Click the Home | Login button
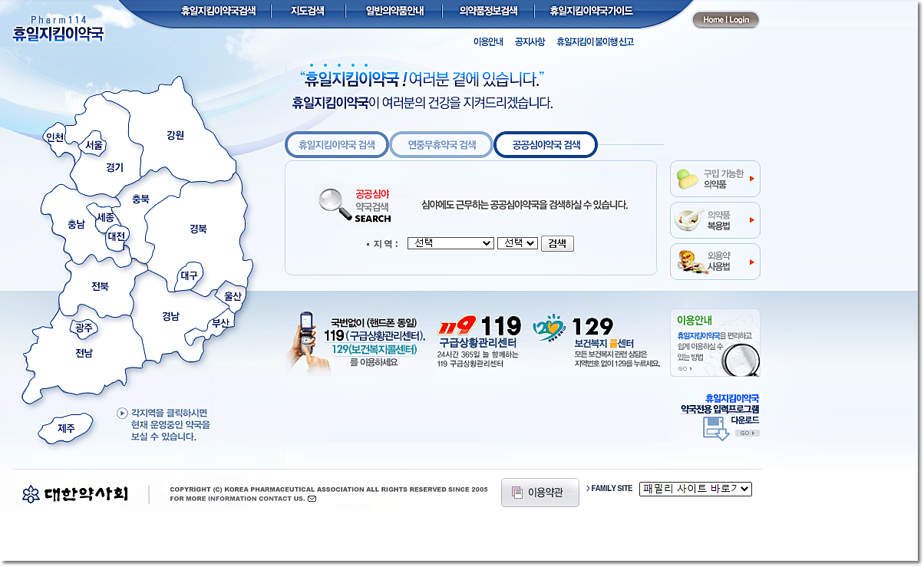Image resolution: width=924 pixels, height=567 pixels. click(x=725, y=20)
